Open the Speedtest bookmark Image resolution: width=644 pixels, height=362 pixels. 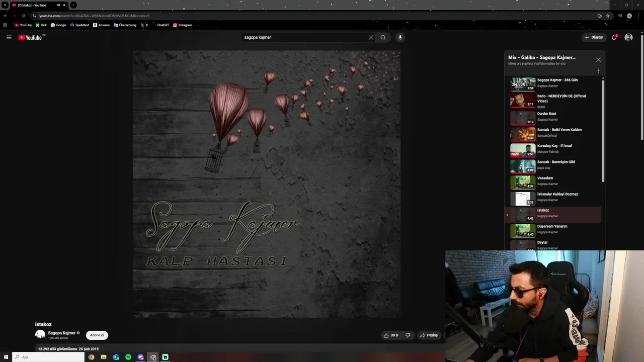coord(79,25)
